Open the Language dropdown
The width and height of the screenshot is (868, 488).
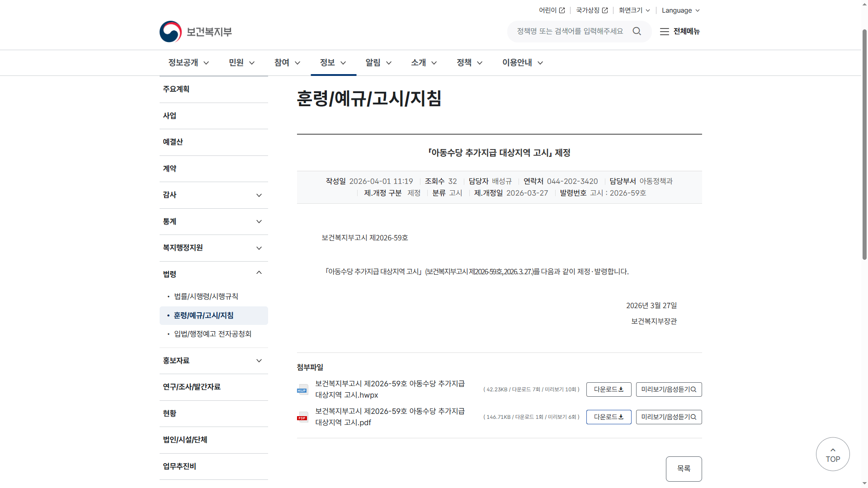(680, 10)
